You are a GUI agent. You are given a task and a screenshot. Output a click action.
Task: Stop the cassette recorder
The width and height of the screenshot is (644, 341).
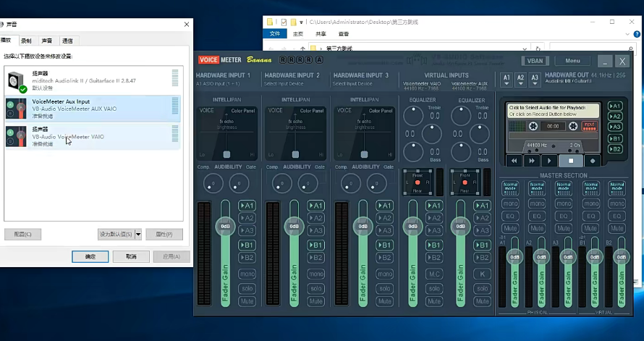(571, 161)
